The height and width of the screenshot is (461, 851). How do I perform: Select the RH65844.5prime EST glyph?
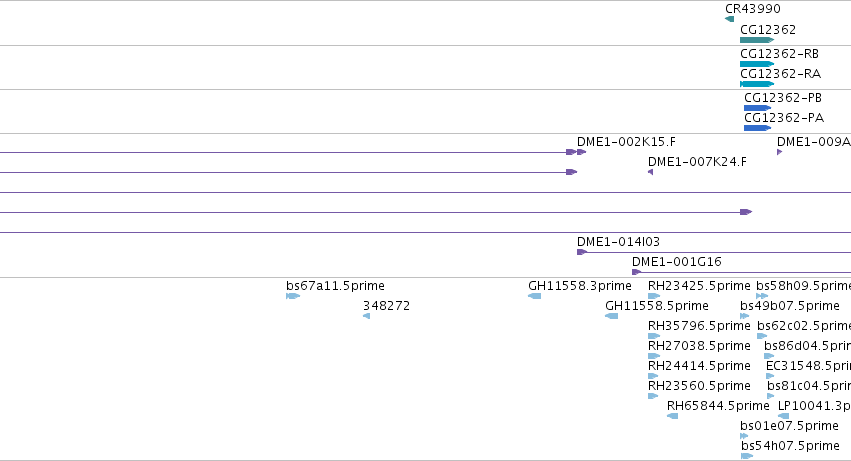point(672,416)
